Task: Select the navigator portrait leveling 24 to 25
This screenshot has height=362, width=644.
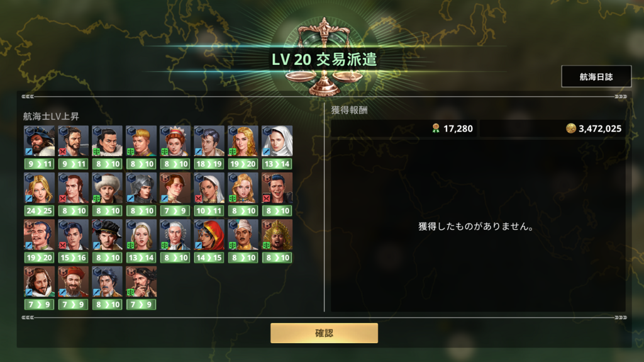Action: tap(39, 188)
